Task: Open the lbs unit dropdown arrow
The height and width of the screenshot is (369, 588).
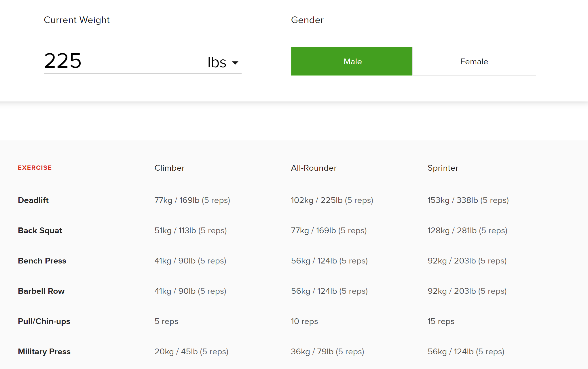Action: click(x=235, y=63)
